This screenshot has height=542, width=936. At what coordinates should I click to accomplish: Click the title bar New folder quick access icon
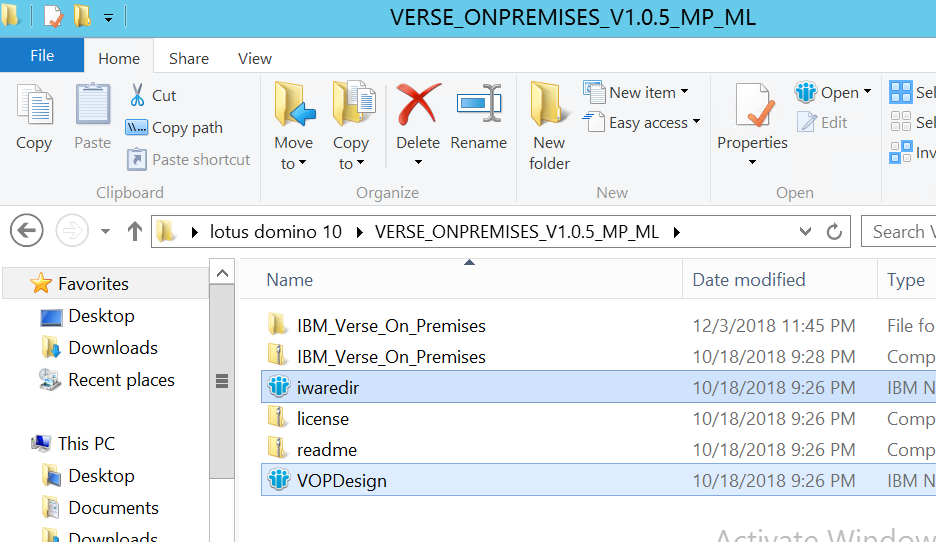82,16
